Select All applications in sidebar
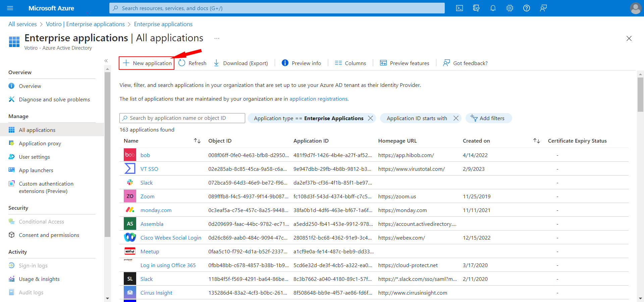Viewport: 644px width, 302px height. 52,130
